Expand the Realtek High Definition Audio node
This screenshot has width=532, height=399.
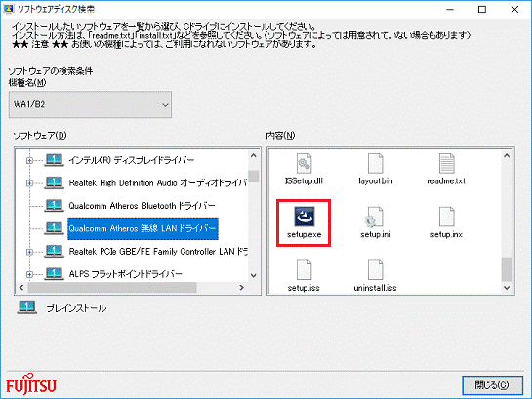point(29,183)
